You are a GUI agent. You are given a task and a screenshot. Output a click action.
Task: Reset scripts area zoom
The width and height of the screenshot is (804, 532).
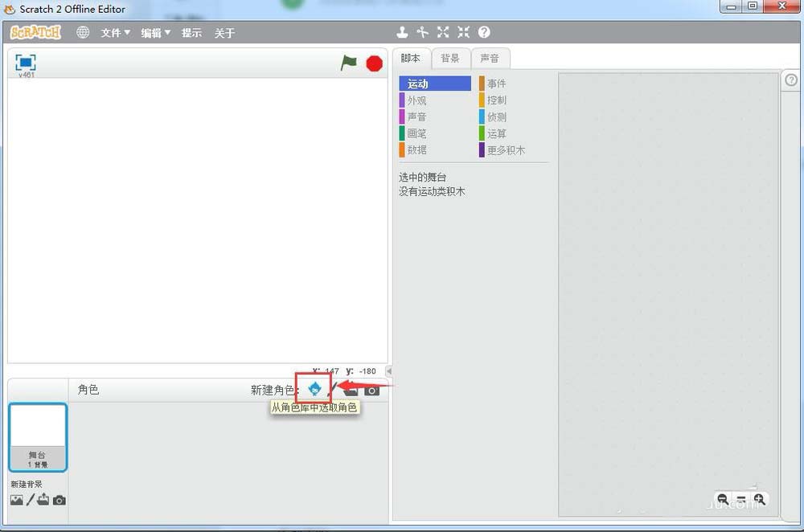point(741,499)
